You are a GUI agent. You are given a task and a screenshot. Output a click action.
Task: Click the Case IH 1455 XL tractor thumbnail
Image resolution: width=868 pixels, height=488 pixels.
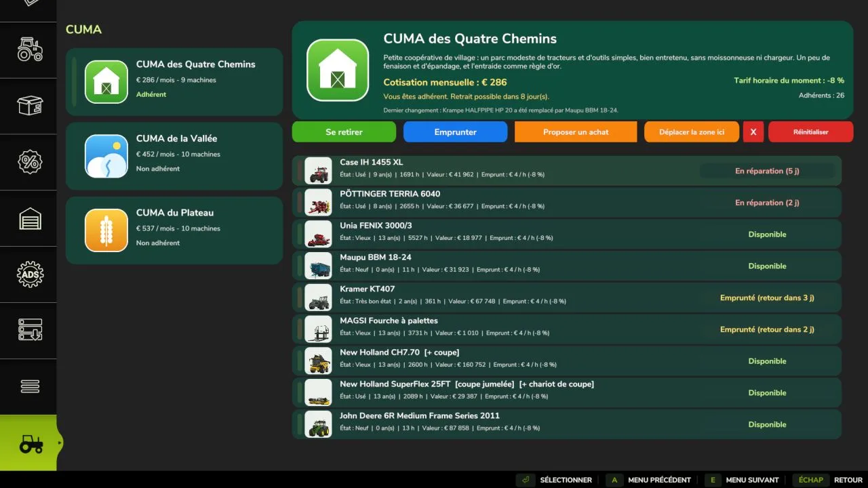[x=318, y=171]
